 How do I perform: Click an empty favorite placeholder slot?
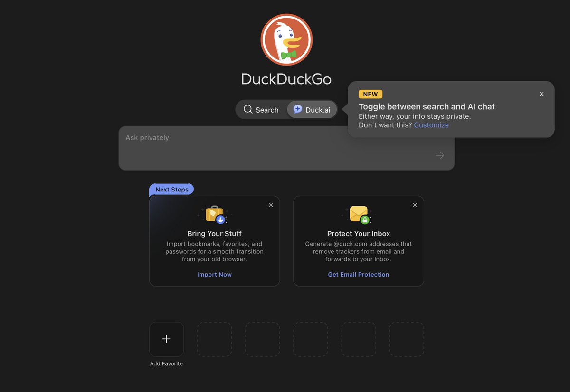coord(214,339)
